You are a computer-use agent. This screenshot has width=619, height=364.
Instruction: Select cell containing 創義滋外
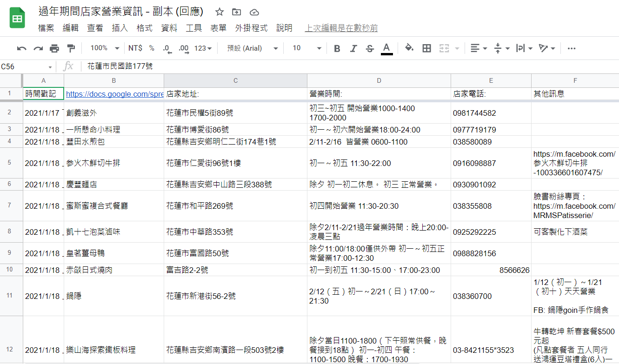click(x=114, y=113)
